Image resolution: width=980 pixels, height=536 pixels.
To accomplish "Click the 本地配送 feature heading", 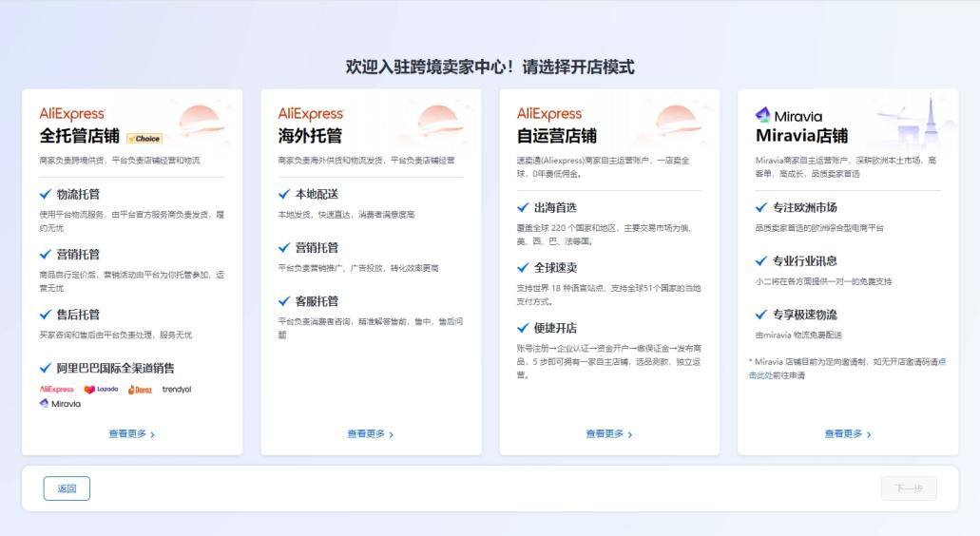I will click(317, 194).
